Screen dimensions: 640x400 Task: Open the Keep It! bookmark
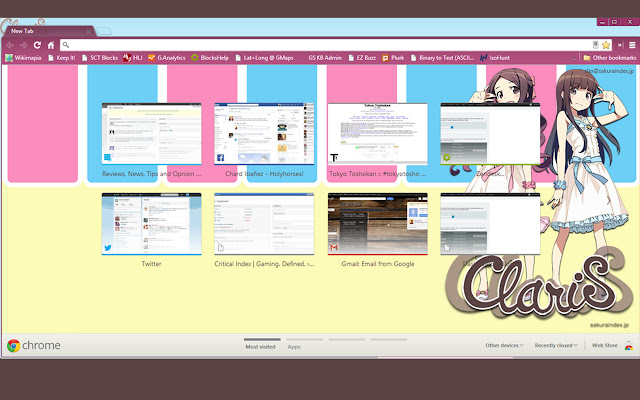tap(62, 58)
